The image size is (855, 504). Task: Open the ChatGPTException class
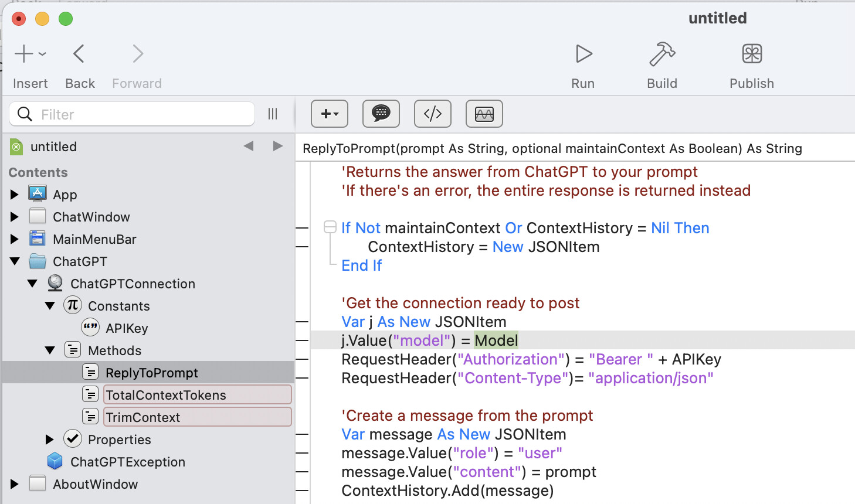(128, 462)
